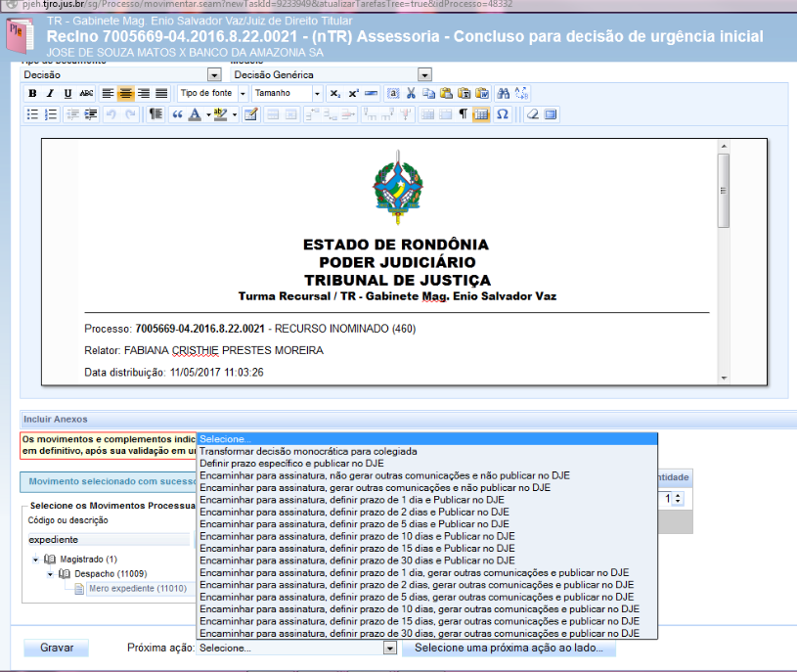Choose 'prazo de 30 dias e Publicar no DJE'
The height and width of the screenshot is (672, 797).
[x=427, y=560]
